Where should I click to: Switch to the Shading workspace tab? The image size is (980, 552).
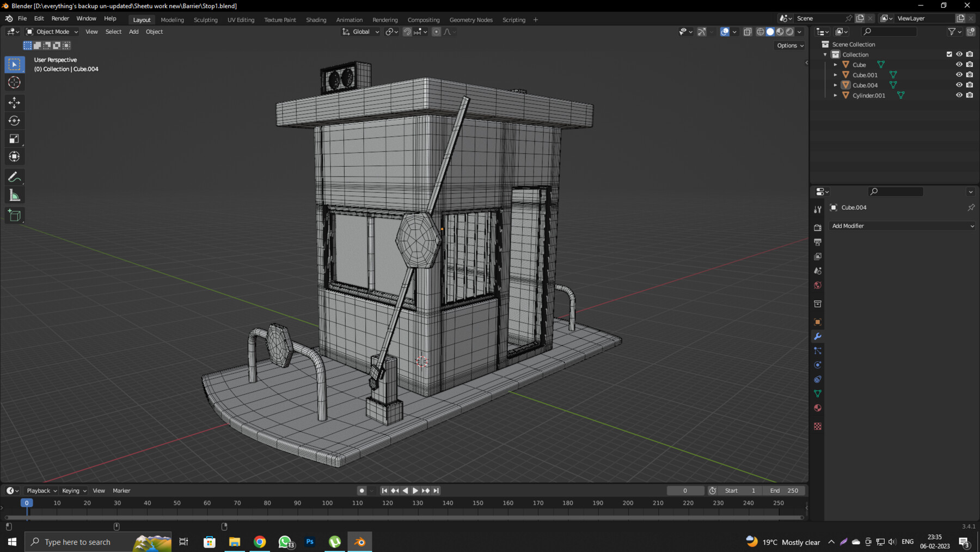point(316,20)
